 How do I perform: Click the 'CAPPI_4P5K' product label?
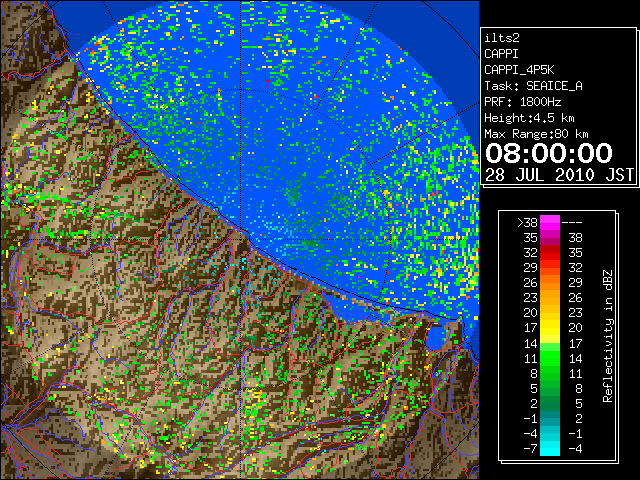pyautogui.click(x=519, y=70)
